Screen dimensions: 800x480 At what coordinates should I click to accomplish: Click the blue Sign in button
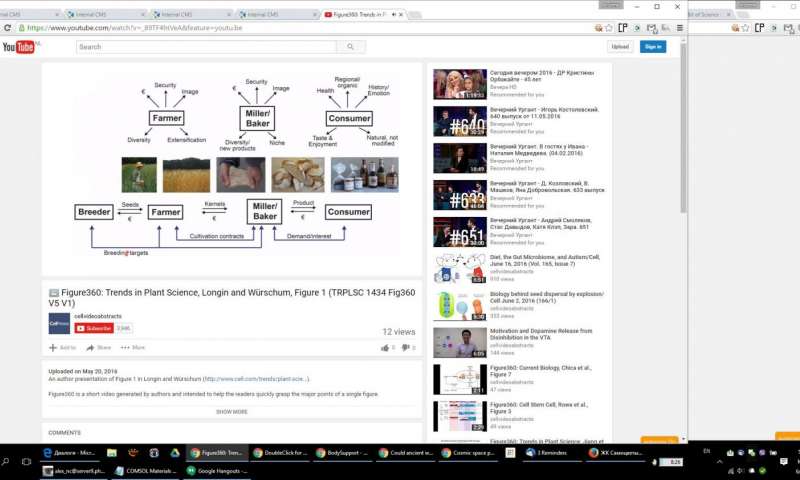pos(653,47)
